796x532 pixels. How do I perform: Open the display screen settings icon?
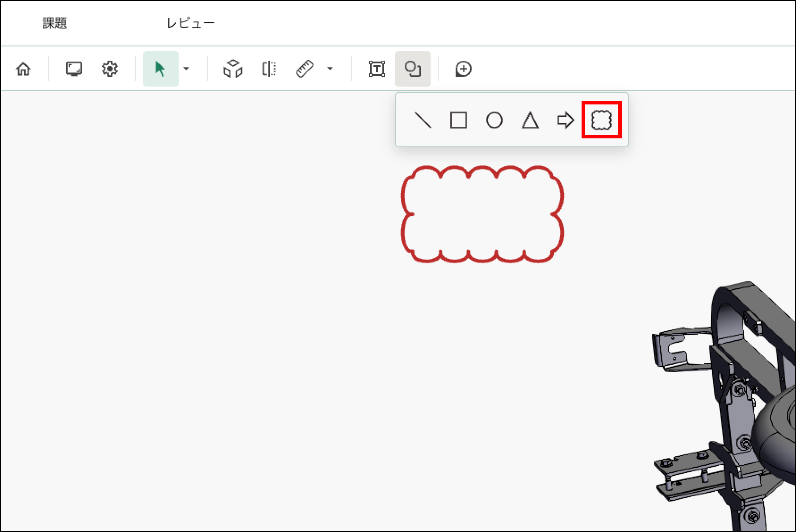click(74, 69)
